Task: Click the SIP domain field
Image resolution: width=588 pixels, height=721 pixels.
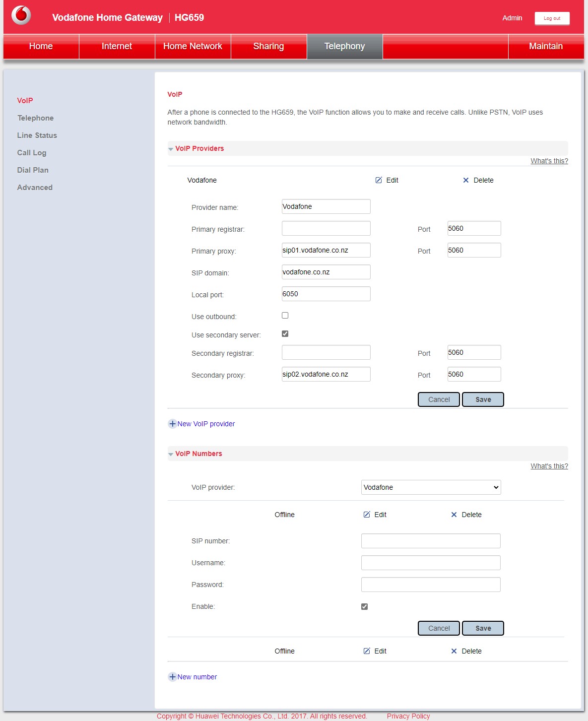Action: (326, 272)
